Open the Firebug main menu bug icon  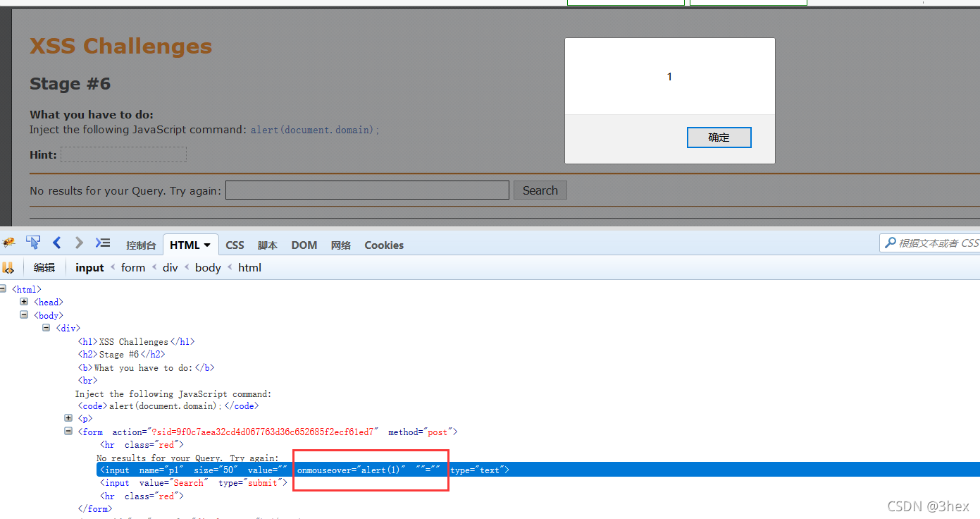(x=9, y=242)
